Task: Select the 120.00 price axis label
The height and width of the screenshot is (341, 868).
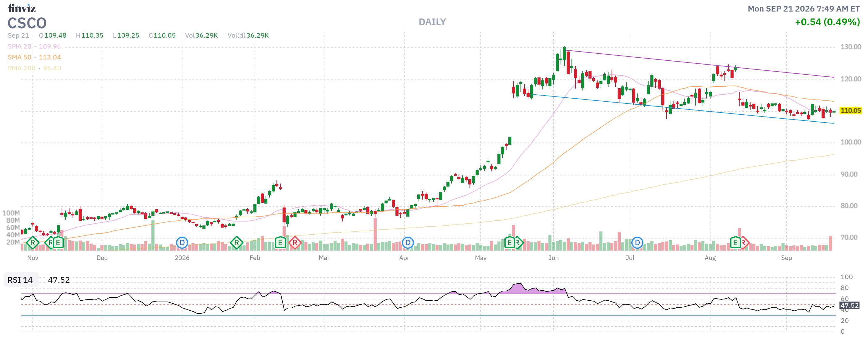Action: click(x=850, y=79)
